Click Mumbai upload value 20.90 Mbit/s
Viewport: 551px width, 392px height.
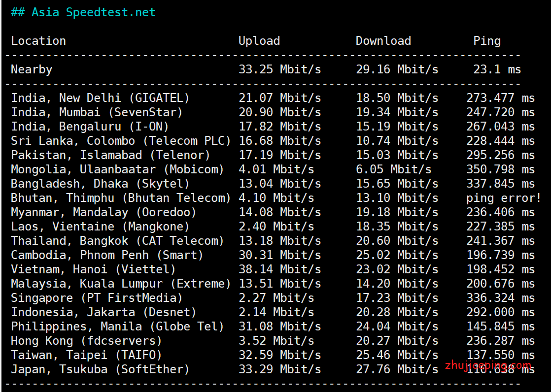click(280, 112)
